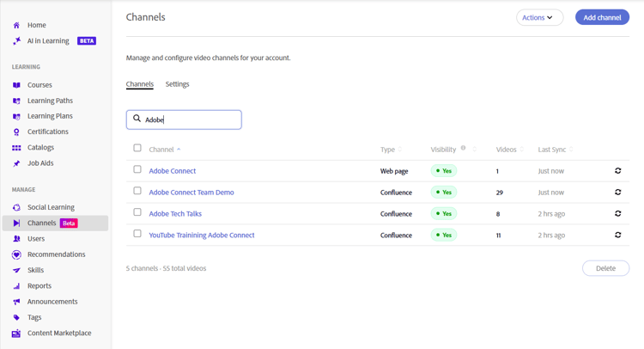Screen dimensions: 644x349
Task: Check the YouTube Trainining Adobe Connect checkbox
Action: 137,234
